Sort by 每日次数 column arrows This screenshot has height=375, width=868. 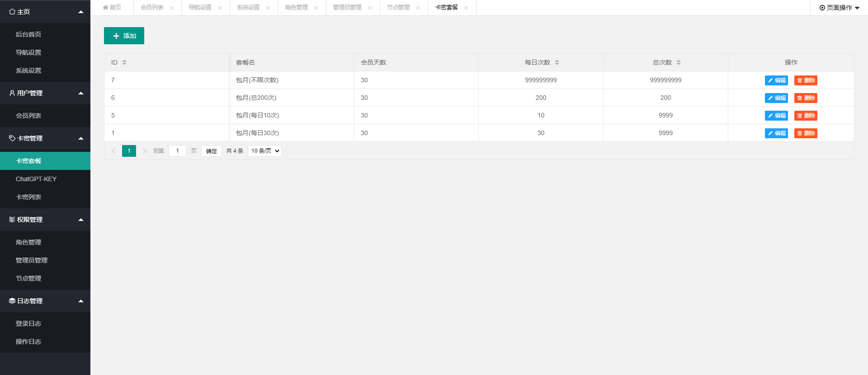(x=557, y=62)
